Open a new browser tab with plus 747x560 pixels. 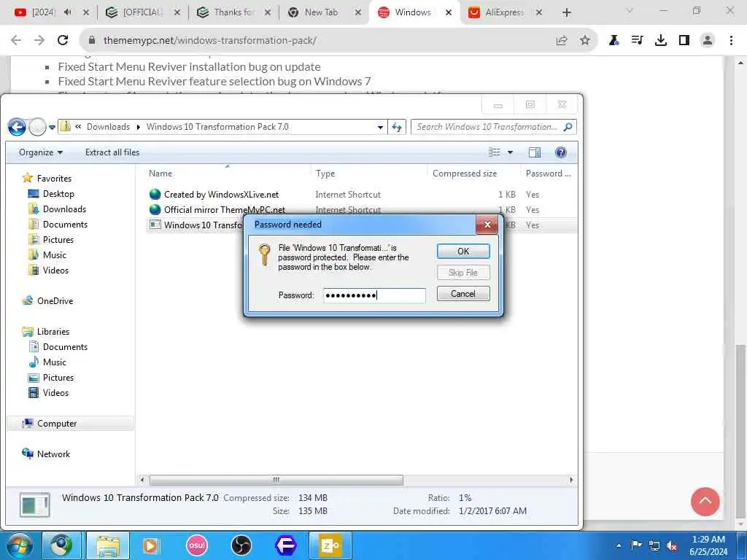tap(566, 13)
